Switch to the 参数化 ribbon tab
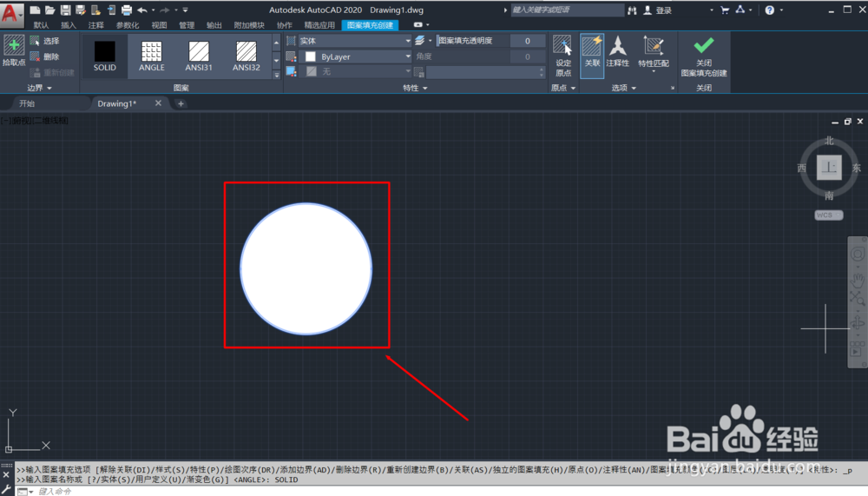Screen dimensions: 868x496 [x=128, y=25]
